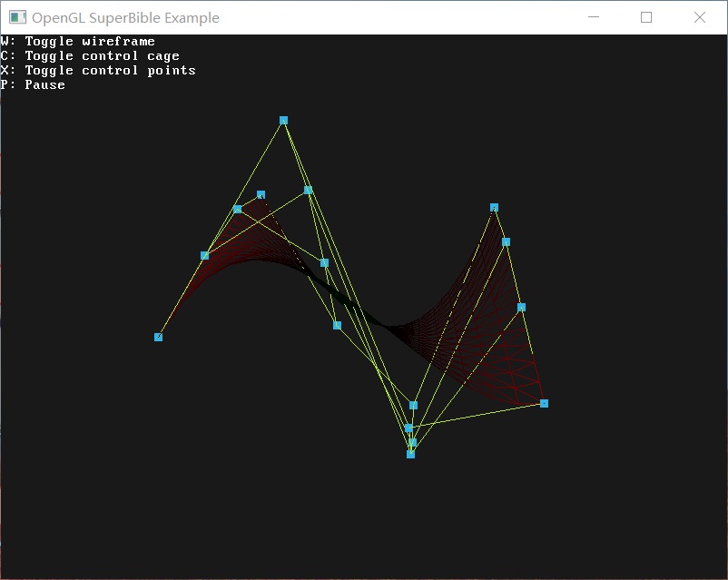Viewport: 728px width, 580px height.
Task: Click the 'OpenGL SuperBible Example' window title
Action: 125,17
